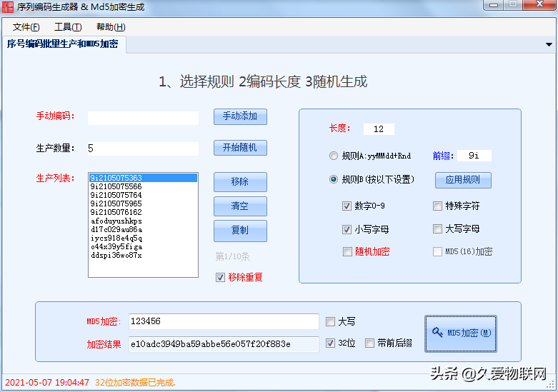The height and width of the screenshot is (392, 558).
Task: Click the 手动添加 button
Action: pos(240,116)
